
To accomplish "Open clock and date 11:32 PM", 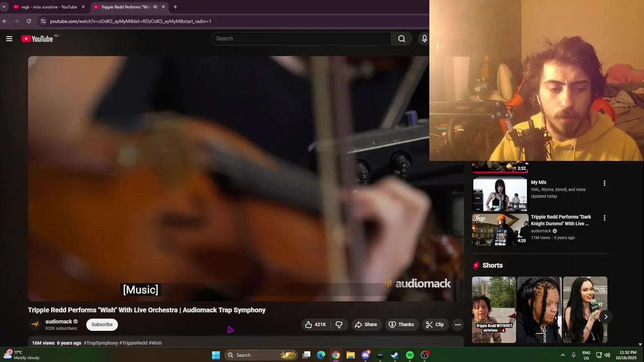I will [627, 355].
